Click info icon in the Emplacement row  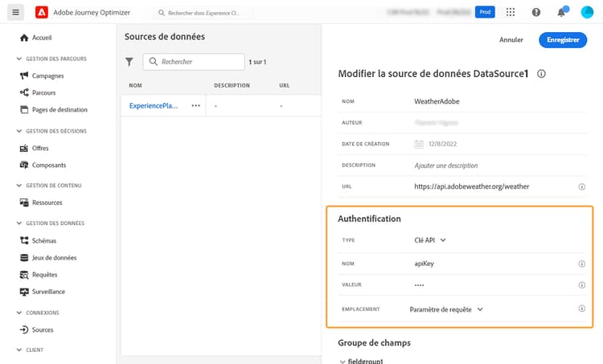(x=582, y=309)
